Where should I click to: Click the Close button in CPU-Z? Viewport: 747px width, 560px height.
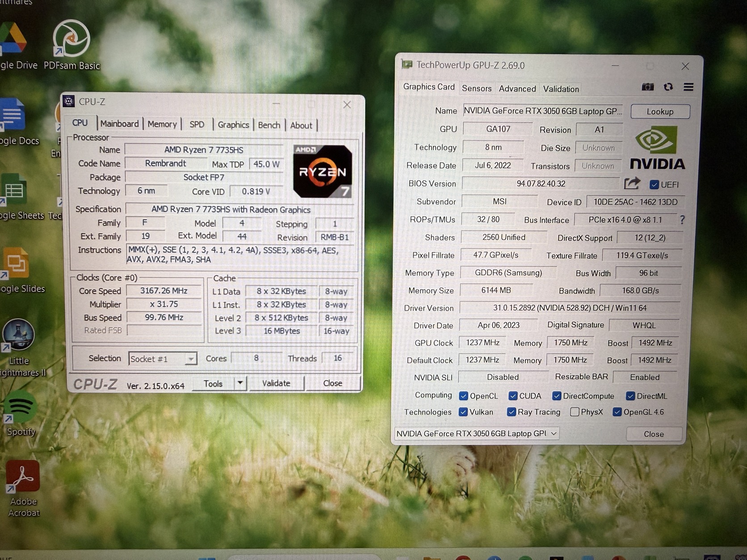pyautogui.click(x=333, y=383)
